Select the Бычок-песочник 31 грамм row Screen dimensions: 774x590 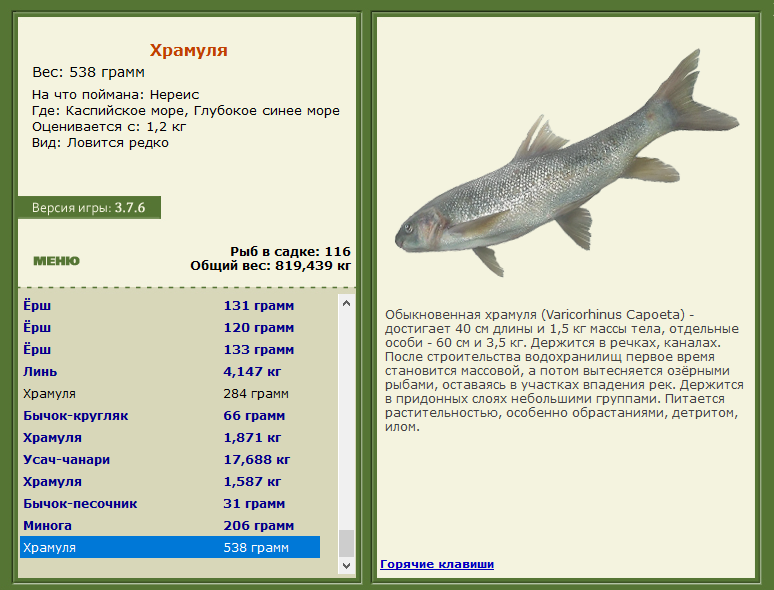click(x=170, y=504)
